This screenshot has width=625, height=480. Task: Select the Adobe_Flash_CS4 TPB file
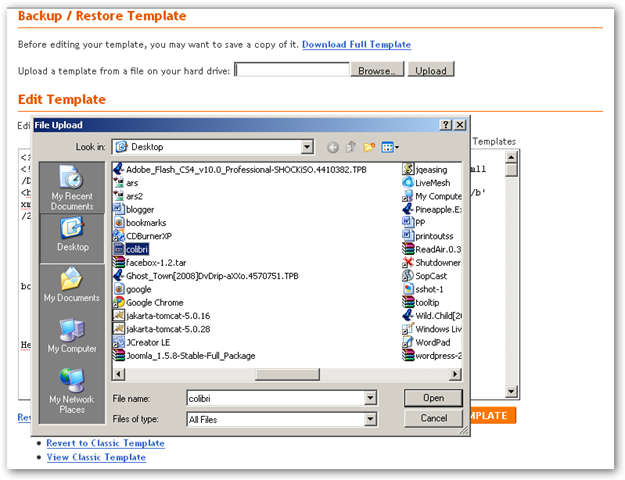click(240, 169)
